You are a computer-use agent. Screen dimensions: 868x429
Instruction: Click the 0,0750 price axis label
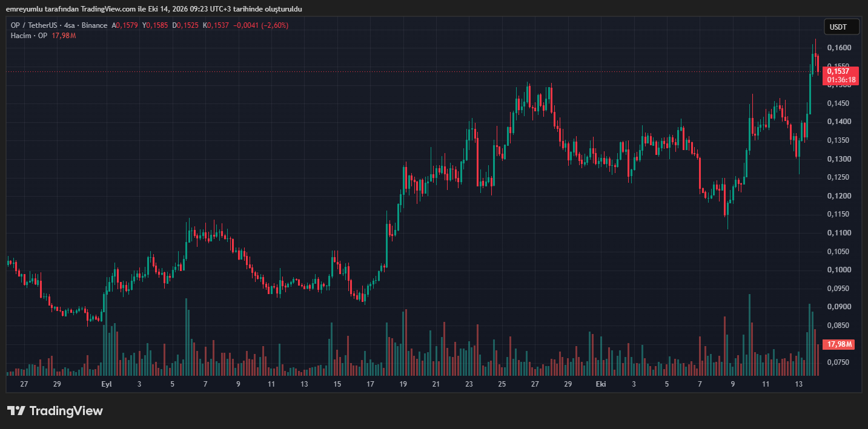coord(838,362)
